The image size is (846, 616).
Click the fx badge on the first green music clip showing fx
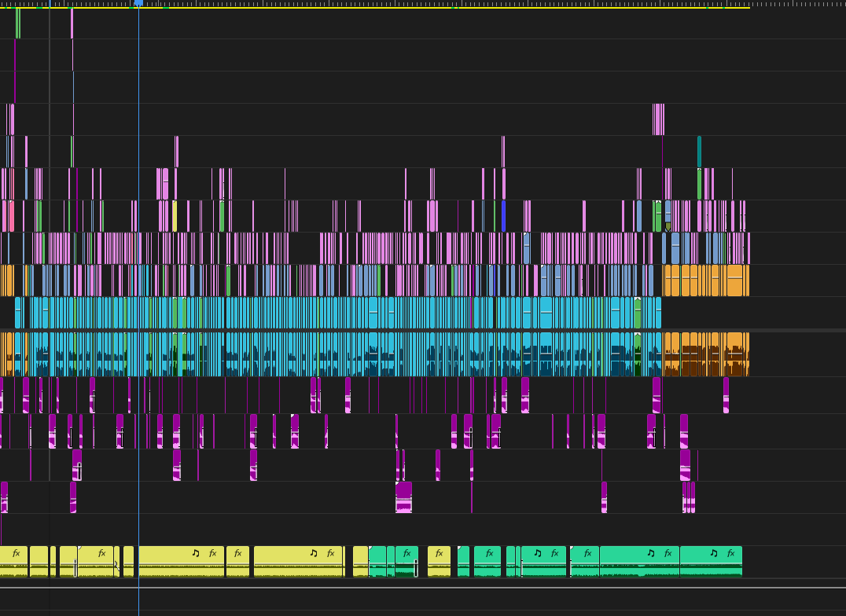pyautogui.click(x=407, y=553)
